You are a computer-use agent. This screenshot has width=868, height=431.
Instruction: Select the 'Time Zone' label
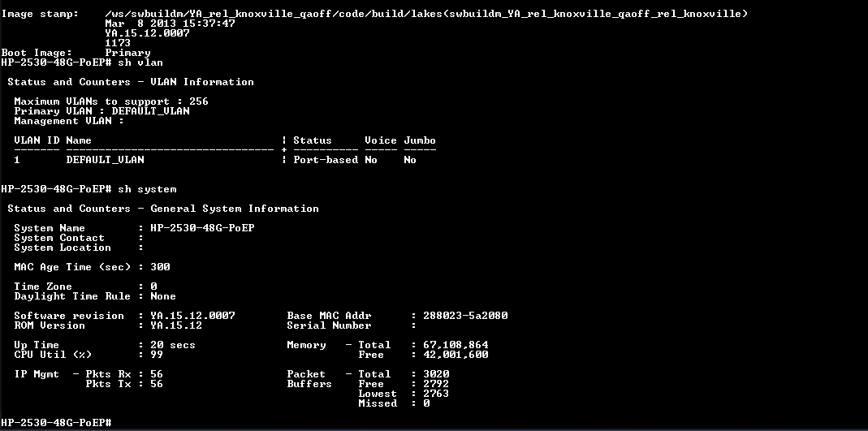[x=43, y=287]
